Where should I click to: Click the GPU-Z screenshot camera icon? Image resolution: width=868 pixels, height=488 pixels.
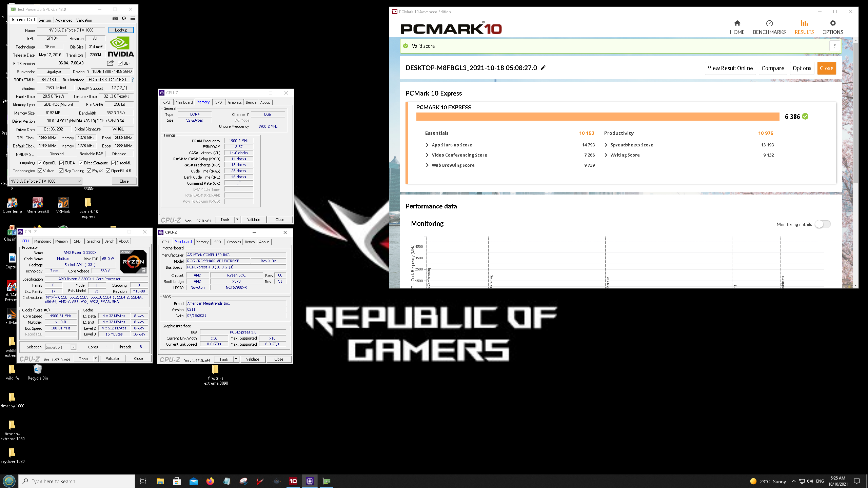click(115, 19)
